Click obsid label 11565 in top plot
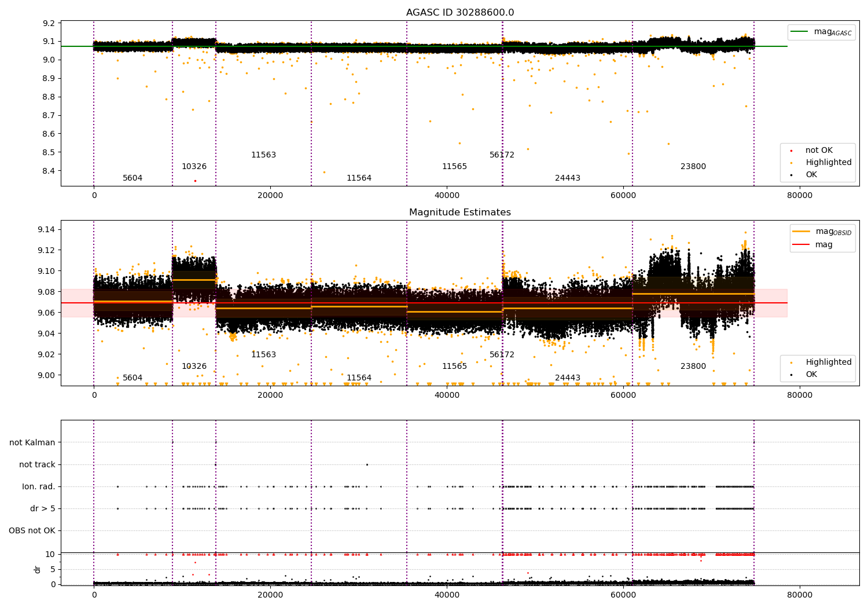 coord(454,167)
